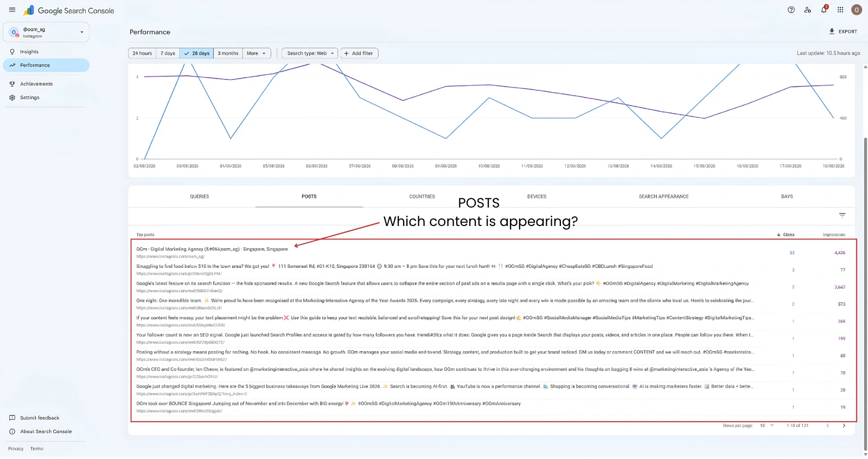Click the Performance page heading

pos(150,32)
